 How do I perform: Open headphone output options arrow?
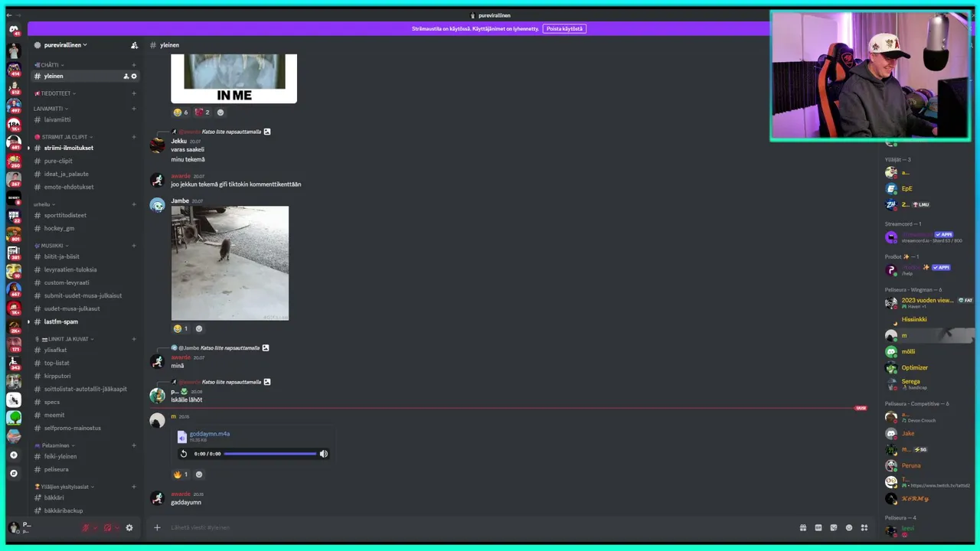116,527
